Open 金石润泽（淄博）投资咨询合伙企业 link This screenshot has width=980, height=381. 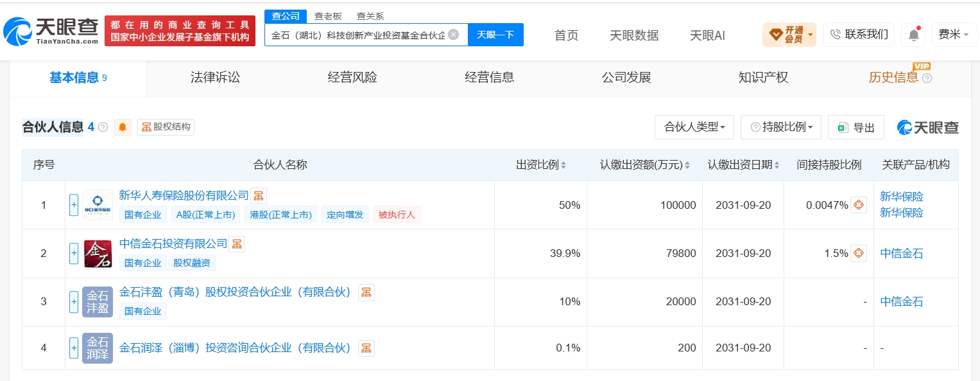236,348
